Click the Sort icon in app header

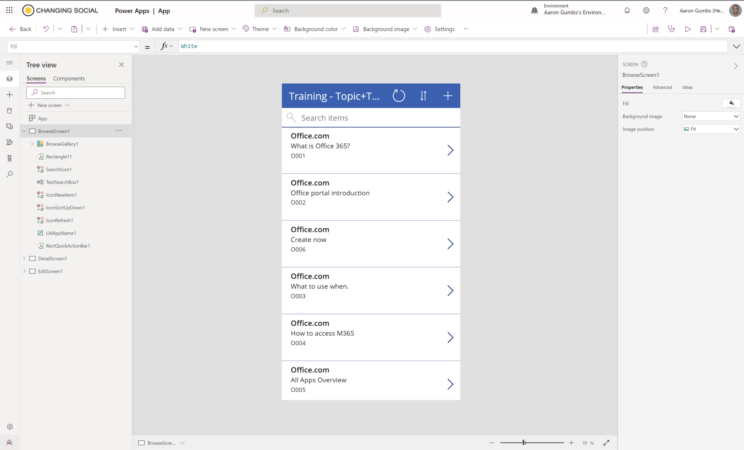423,96
